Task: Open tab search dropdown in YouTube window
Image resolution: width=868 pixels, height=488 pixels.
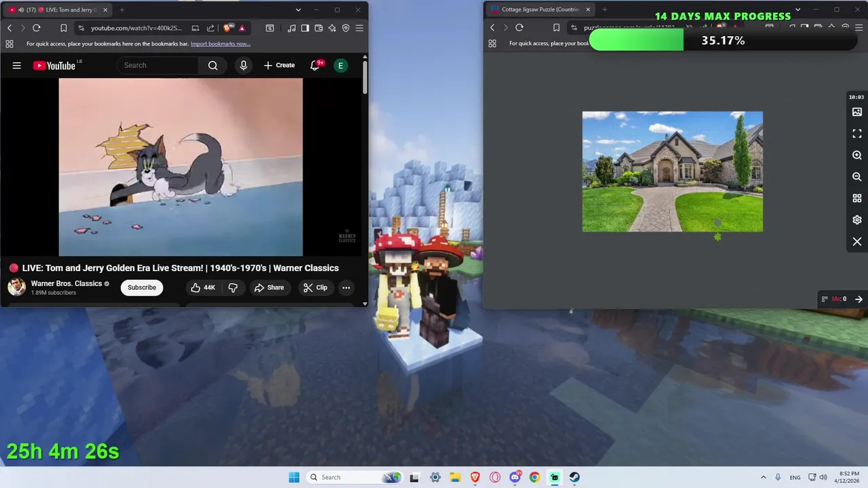Action: tap(298, 9)
